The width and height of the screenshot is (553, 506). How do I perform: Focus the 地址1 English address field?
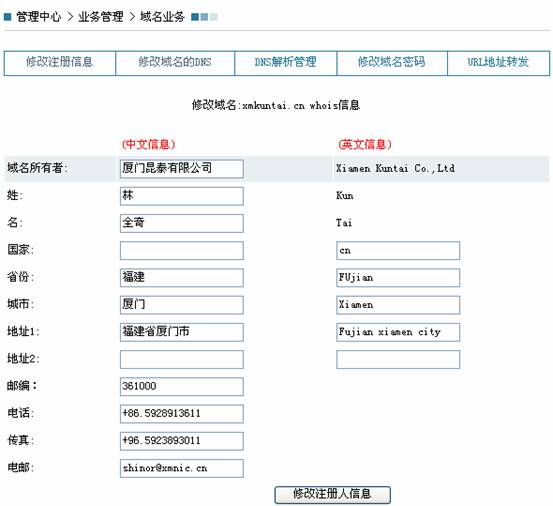398,332
